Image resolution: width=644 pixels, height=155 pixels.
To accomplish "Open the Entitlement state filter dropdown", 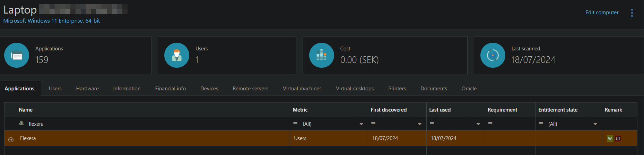I will tap(595, 124).
